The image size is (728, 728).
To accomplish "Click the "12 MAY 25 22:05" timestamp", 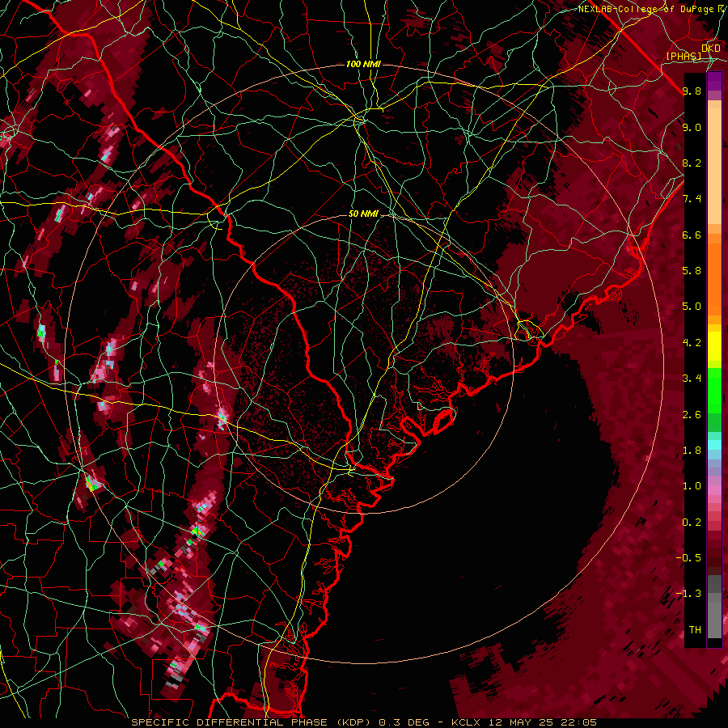I will pyautogui.click(x=542, y=722).
